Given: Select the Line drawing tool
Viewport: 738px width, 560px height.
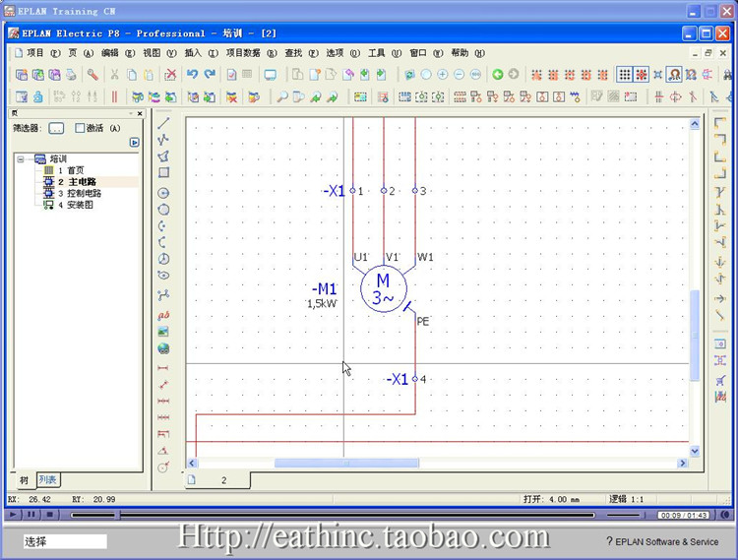Looking at the screenshot, I should click(x=163, y=123).
